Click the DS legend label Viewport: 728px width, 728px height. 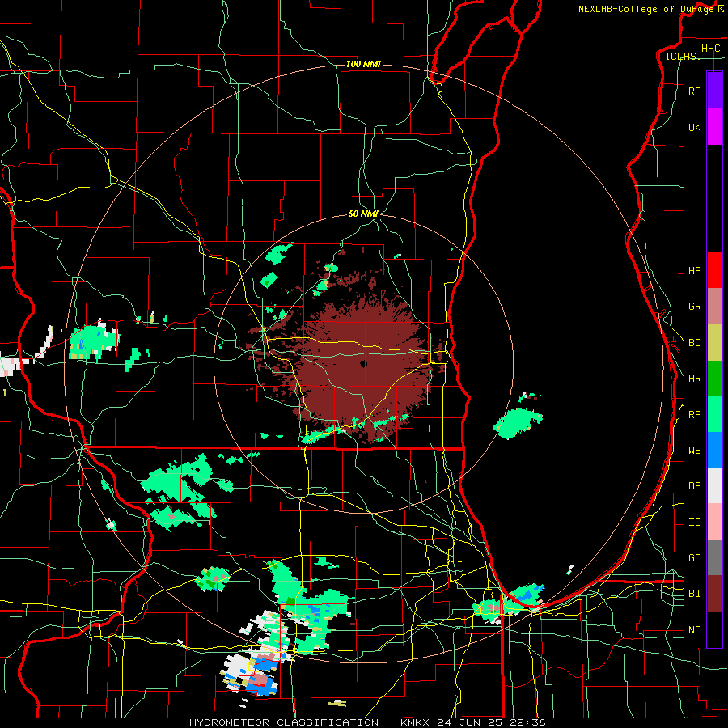694,485
